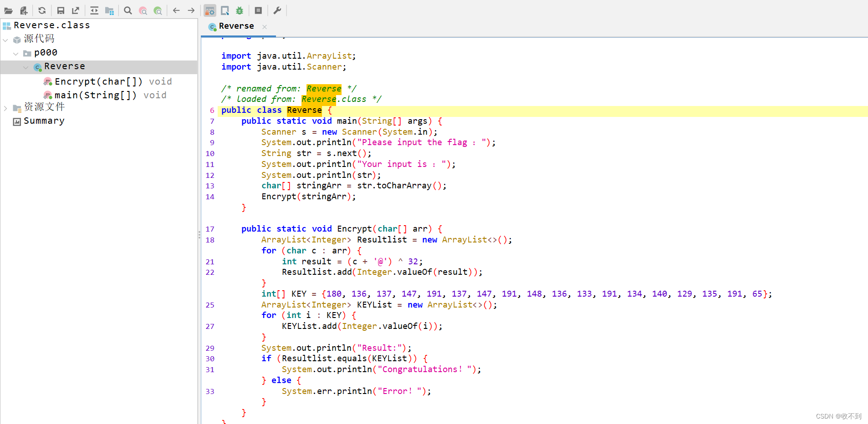Open comment search green icon
Image resolution: width=868 pixels, height=424 pixels.
point(158,10)
